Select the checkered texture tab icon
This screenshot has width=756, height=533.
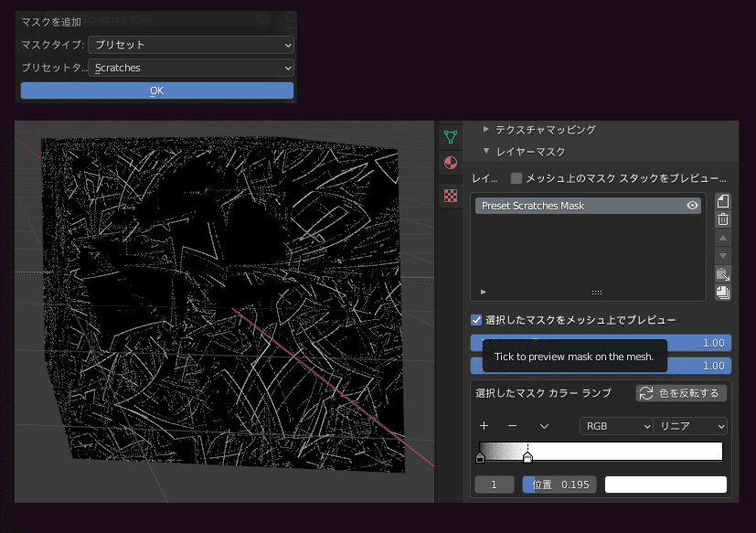(451, 196)
